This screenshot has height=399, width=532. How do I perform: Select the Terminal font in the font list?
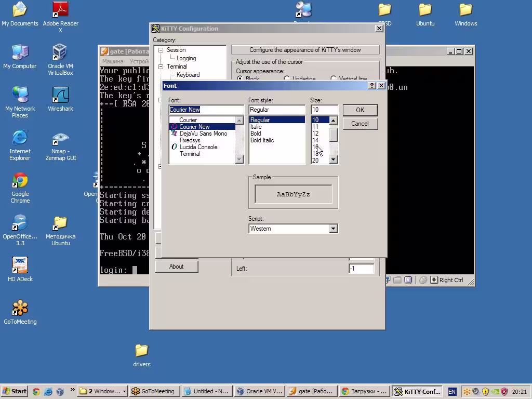coord(202,154)
